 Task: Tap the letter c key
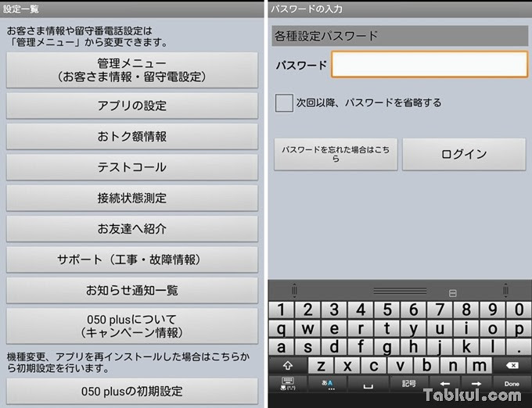point(373,366)
